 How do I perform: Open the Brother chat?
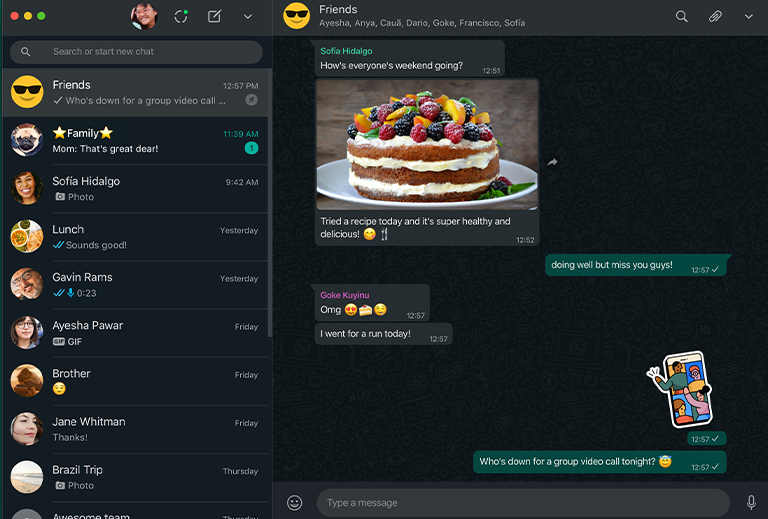(x=137, y=381)
